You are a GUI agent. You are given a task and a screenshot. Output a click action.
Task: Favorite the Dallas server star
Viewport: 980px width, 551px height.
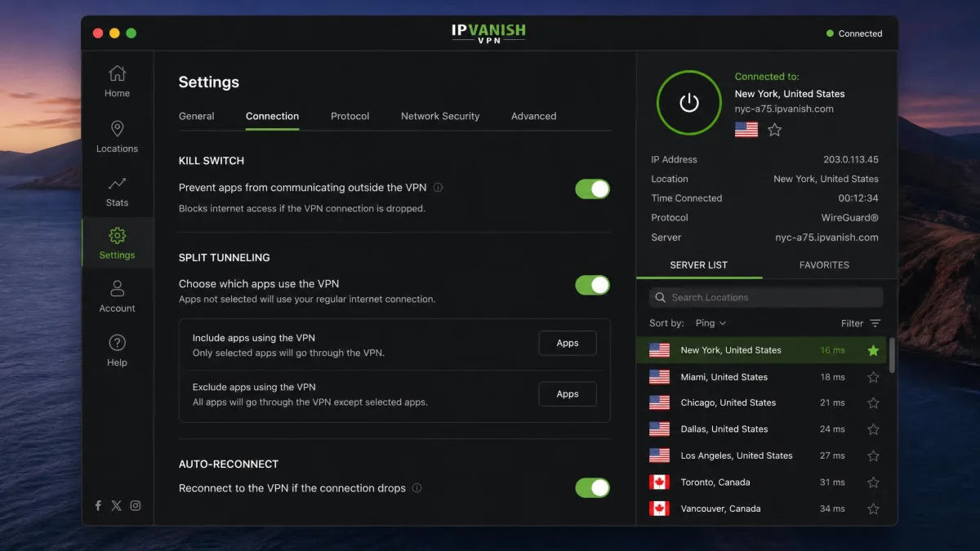[x=873, y=429]
